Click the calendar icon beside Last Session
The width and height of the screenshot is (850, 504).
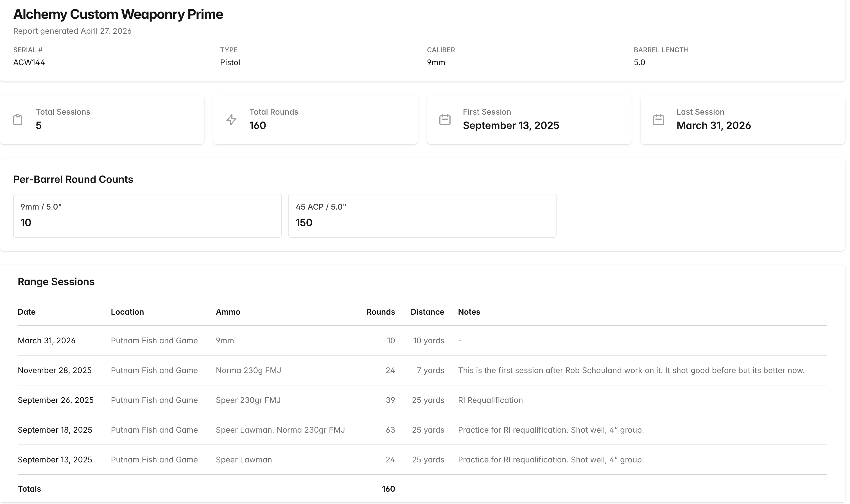pos(658,120)
